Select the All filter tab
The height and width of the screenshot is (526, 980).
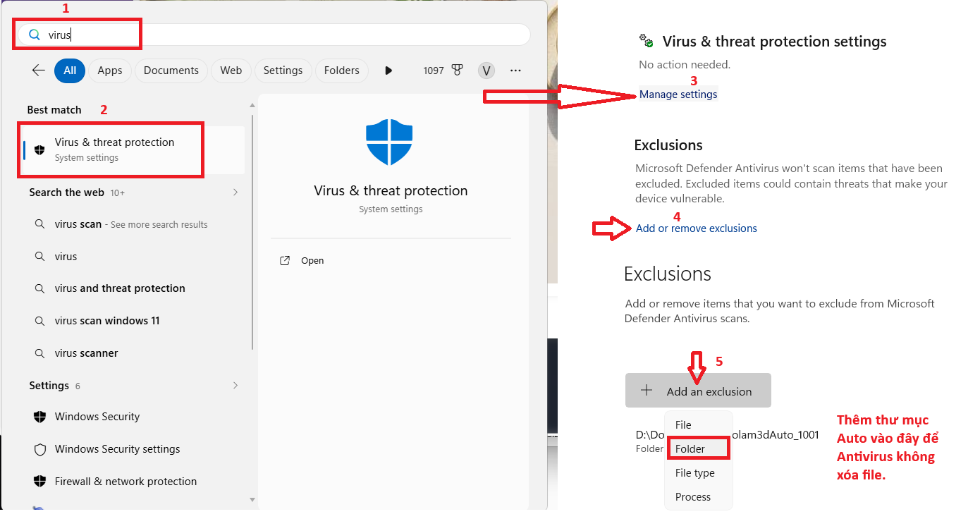(70, 71)
